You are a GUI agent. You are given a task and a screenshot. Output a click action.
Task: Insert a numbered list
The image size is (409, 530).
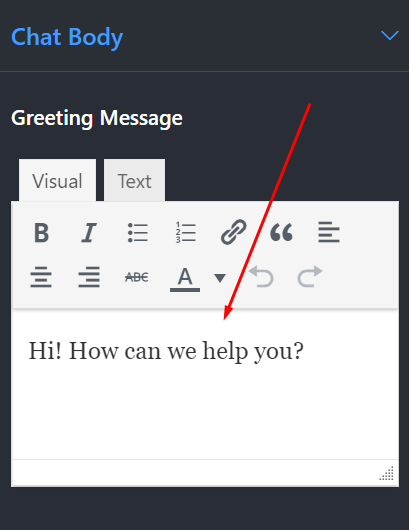185,233
